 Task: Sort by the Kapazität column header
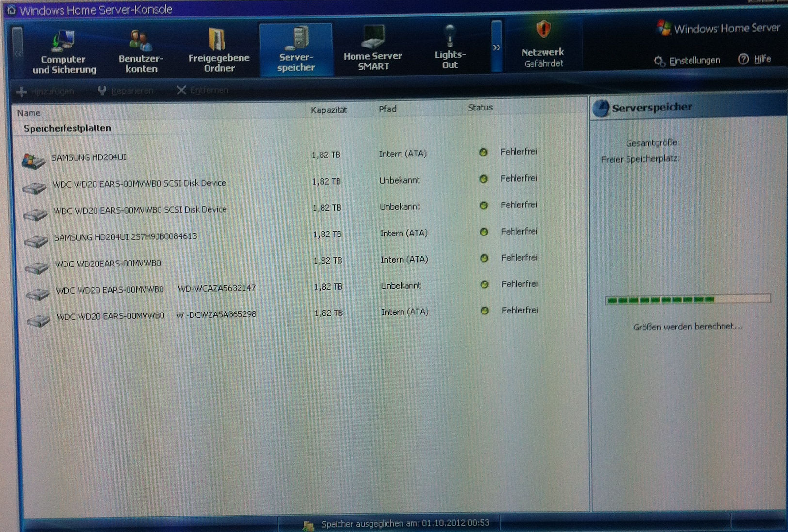(x=329, y=110)
